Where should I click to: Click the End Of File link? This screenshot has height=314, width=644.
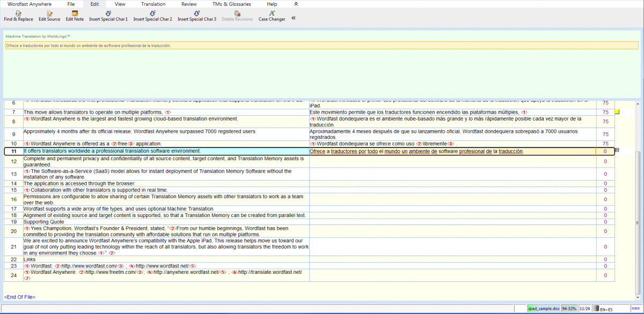click(x=19, y=297)
